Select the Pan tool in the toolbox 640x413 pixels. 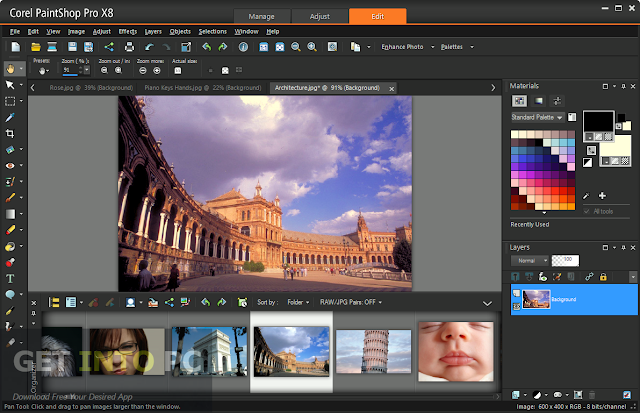tap(10, 69)
